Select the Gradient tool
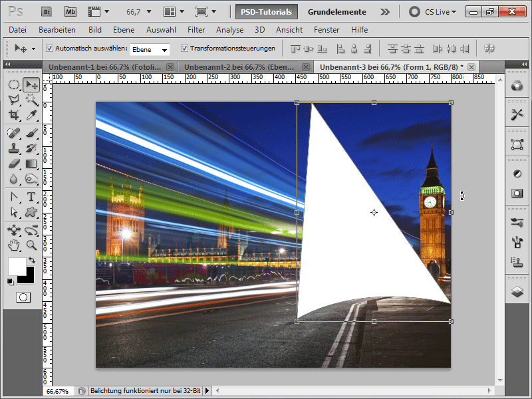 click(x=31, y=164)
